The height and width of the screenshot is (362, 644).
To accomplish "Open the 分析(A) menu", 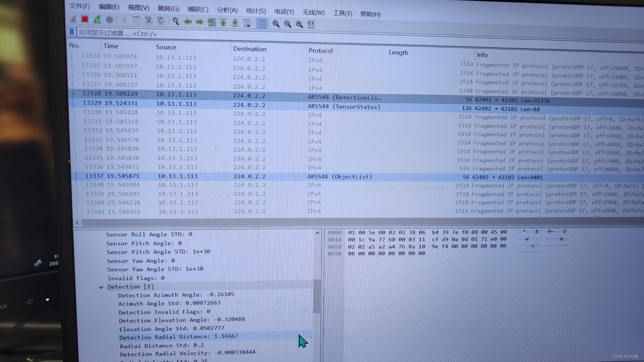I will (x=227, y=10).
